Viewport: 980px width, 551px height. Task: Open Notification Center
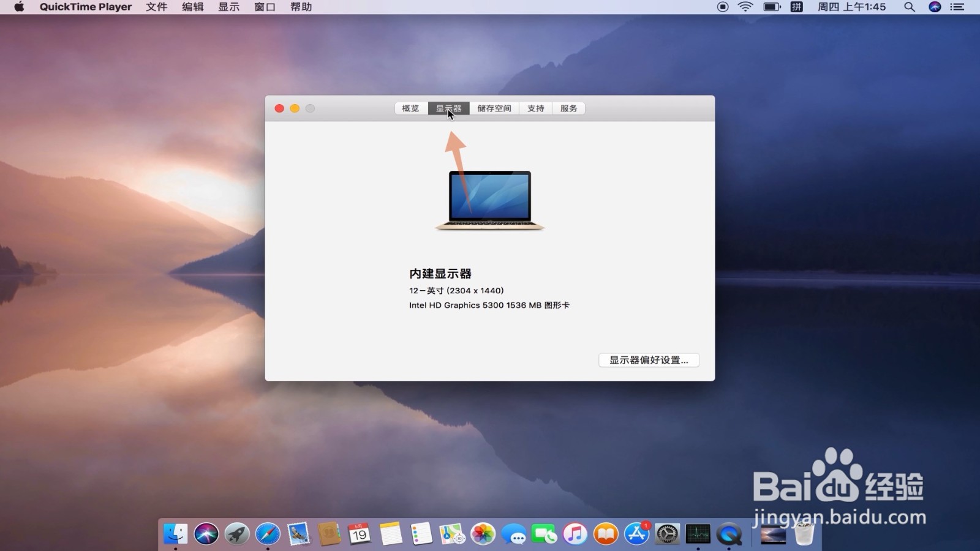[959, 7]
